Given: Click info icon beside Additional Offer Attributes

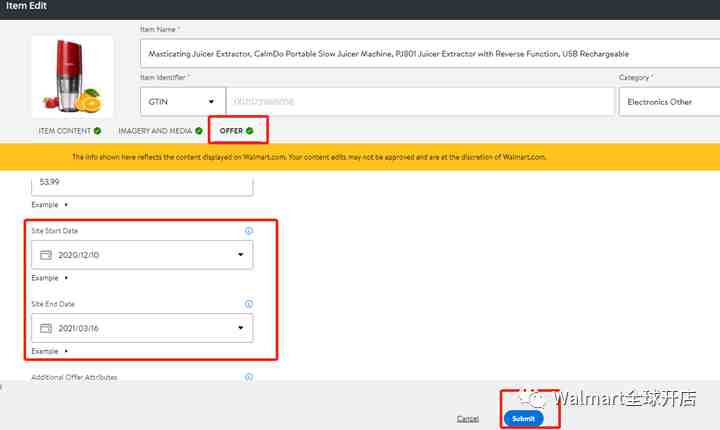Looking at the screenshot, I should coord(248,377).
